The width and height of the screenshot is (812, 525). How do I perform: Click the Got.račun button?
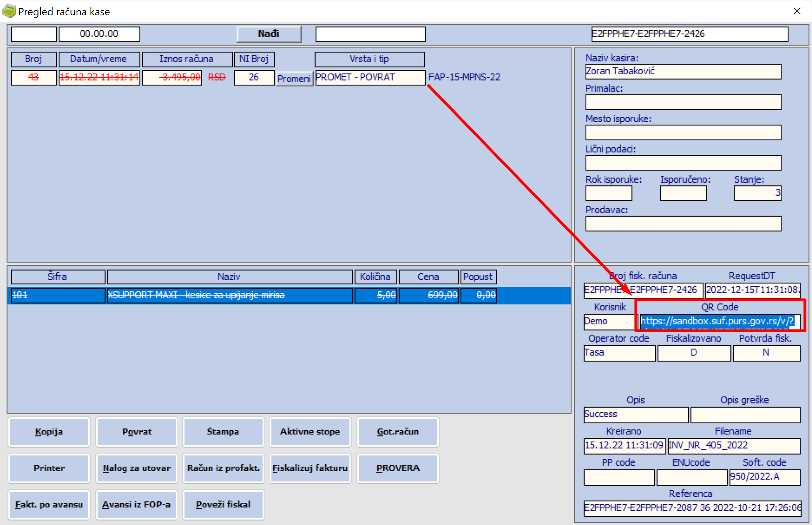397,432
